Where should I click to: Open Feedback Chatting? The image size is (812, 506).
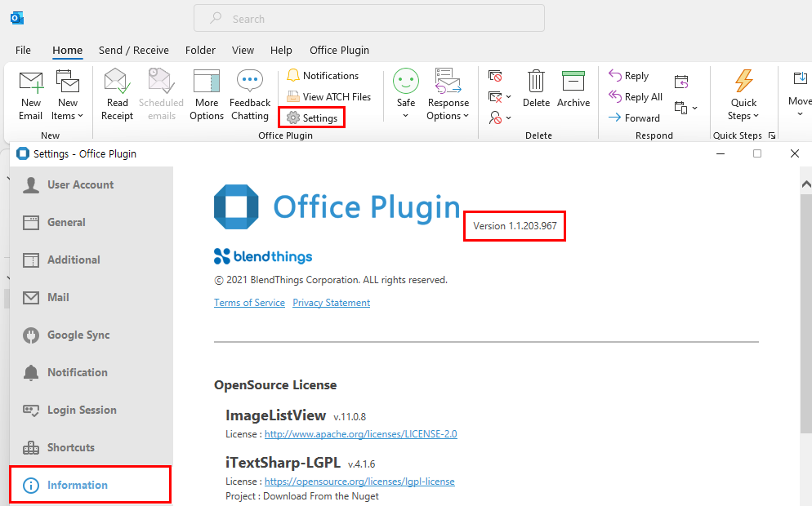(x=250, y=95)
